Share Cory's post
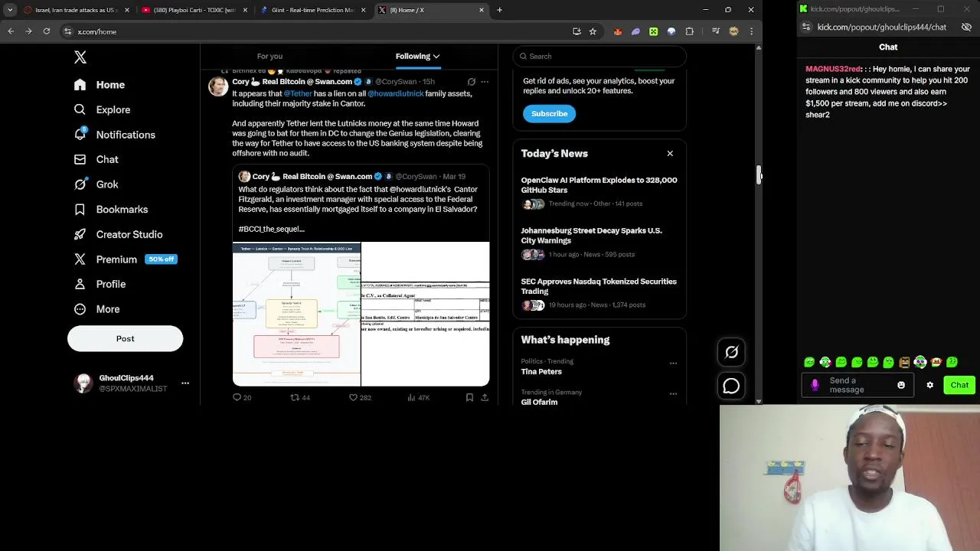Screen dimensions: 980x551 point(485,398)
